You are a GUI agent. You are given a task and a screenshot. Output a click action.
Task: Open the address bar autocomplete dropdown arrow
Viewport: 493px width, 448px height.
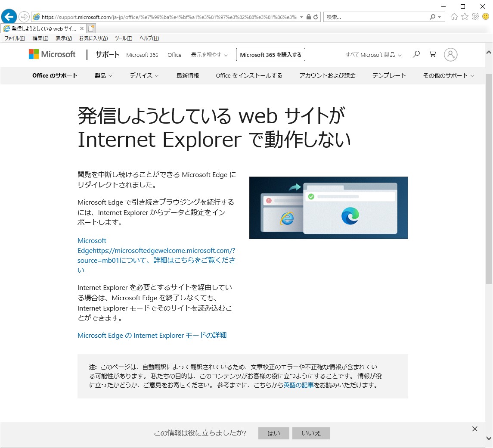pos(301,17)
